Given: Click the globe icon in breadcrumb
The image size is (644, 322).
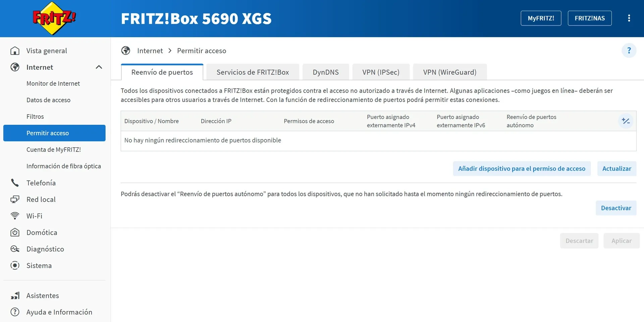Looking at the screenshot, I should 126,51.
